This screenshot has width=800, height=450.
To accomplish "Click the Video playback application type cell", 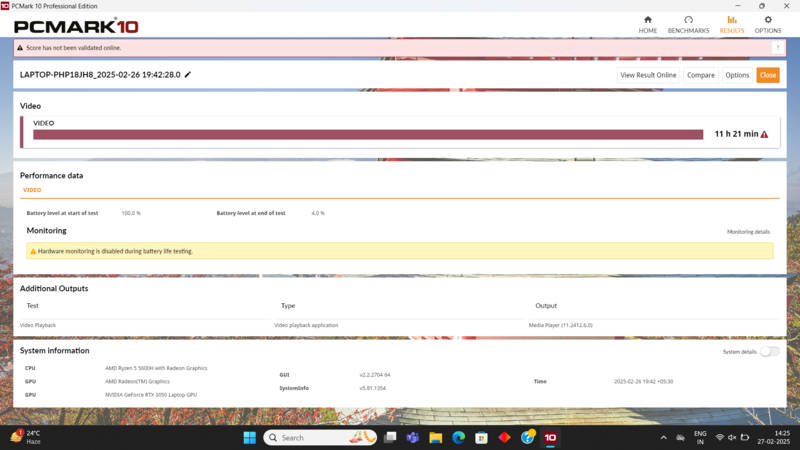I will (306, 325).
